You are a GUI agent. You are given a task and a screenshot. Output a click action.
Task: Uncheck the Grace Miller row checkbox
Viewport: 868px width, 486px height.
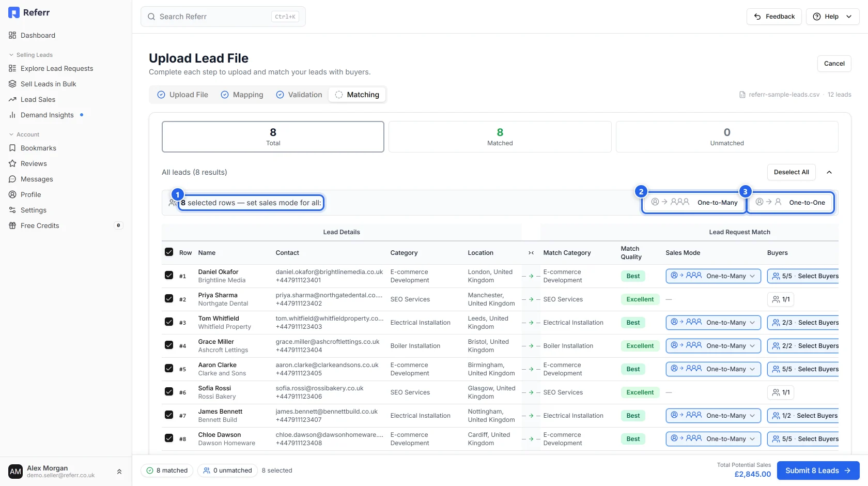(x=169, y=345)
